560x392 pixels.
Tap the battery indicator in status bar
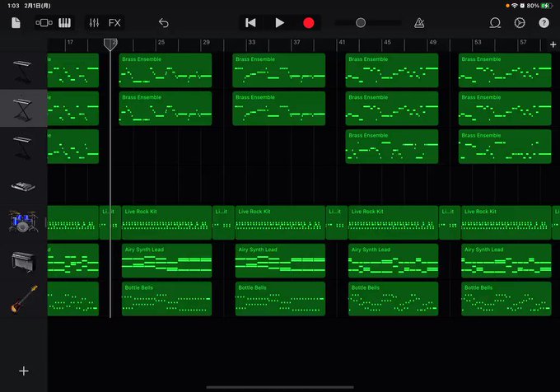tap(546, 6)
